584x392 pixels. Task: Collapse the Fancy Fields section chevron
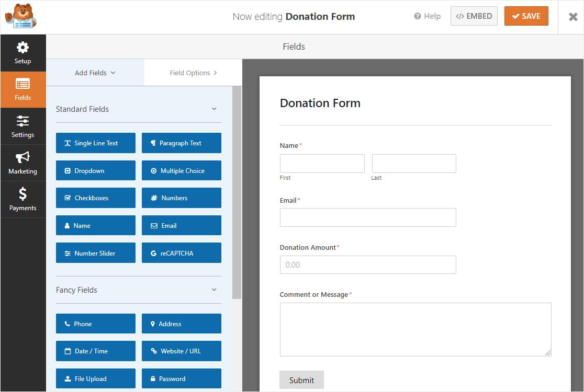(x=214, y=290)
